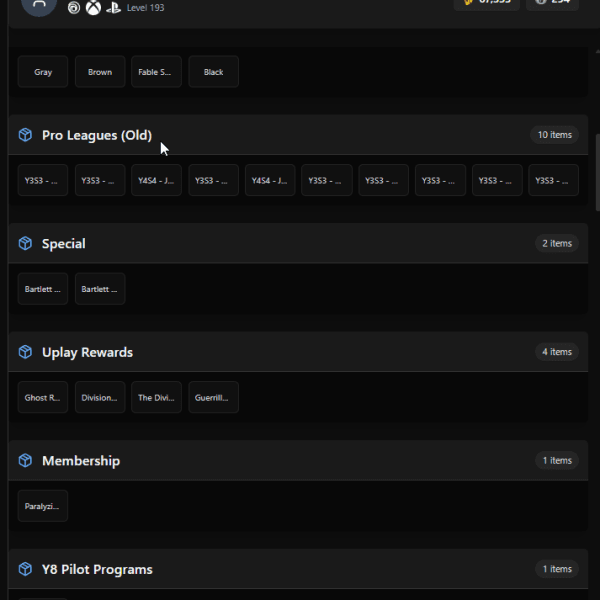Screen dimensions: 600x600
Task: Open the Ghost R... reward tile
Action: [x=43, y=398]
